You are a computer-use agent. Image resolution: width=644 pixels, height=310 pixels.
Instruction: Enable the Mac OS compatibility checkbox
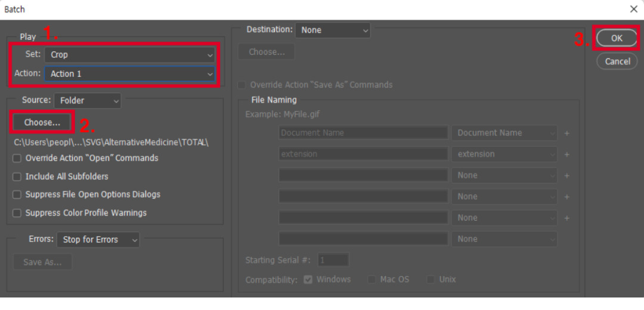pyautogui.click(x=372, y=280)
